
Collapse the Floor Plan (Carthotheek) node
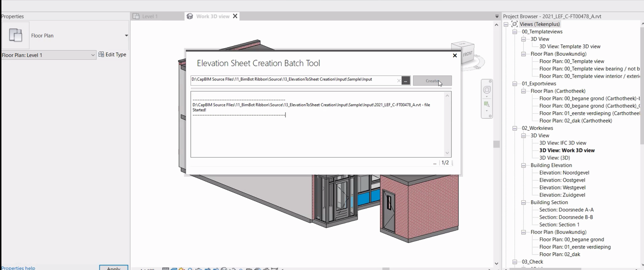[523, 91]
